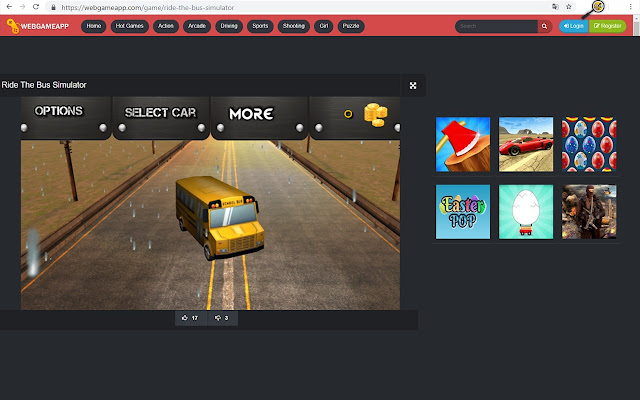Bookmark the page with the star icon
Image resolution: width=640 pixels, height=400 pixels.
(x=569, y=7)
